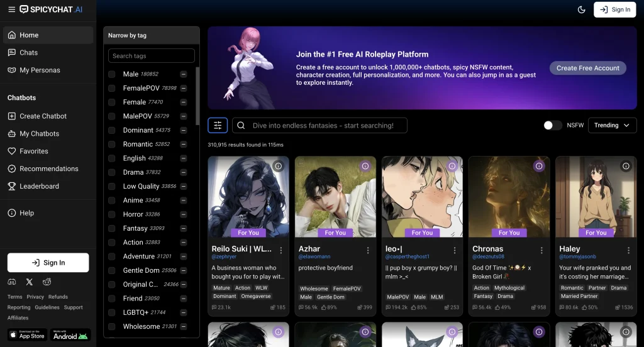This screenshot has height=347, width=644.
Task: Click the main chatbot search field
Action: click(x=319, y=125)
